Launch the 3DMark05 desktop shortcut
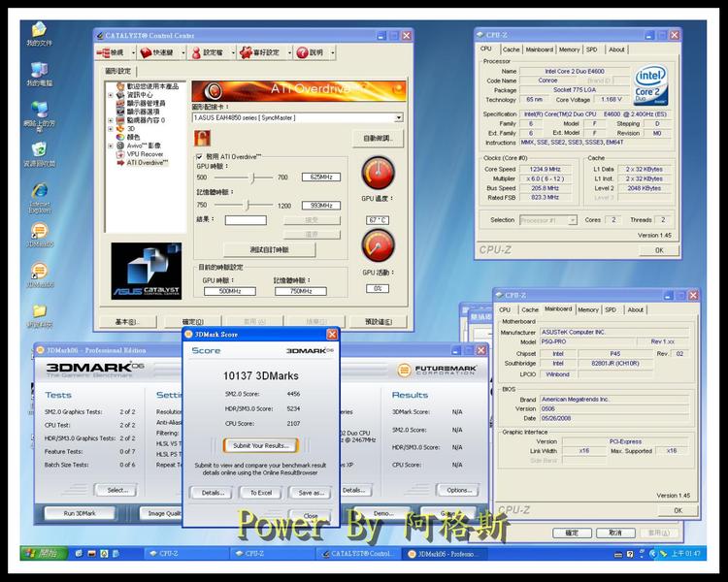This screenshot has height=582, width=728. click(40, 236)
